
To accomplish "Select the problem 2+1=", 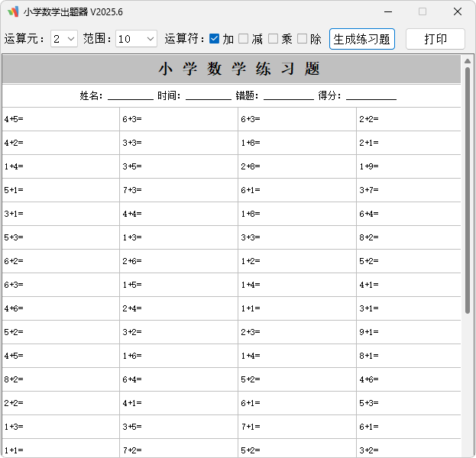I will click(369, 143).
